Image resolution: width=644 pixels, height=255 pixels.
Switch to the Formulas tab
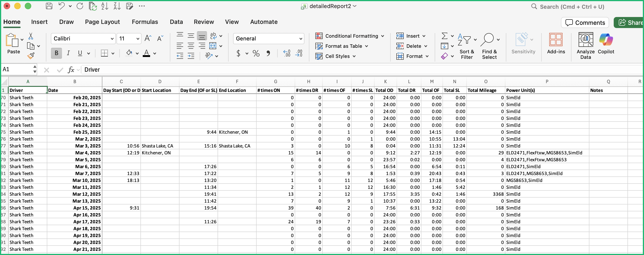[145, 22]
